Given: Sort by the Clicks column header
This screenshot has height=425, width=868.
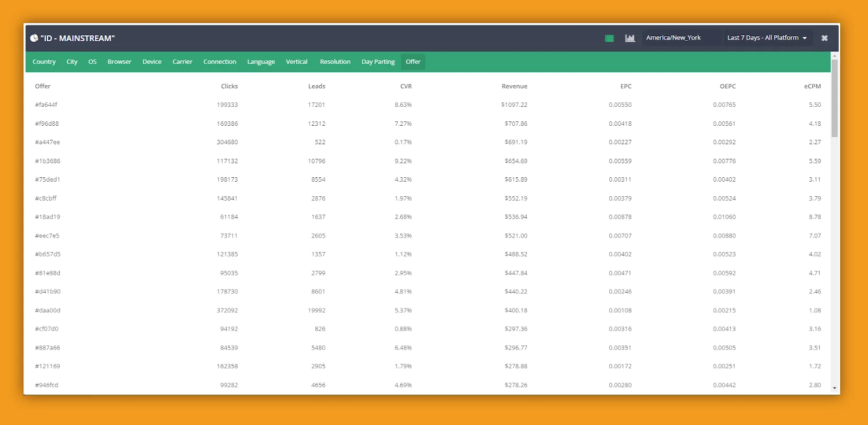Looking at the screenshot, I should point(229,86).
